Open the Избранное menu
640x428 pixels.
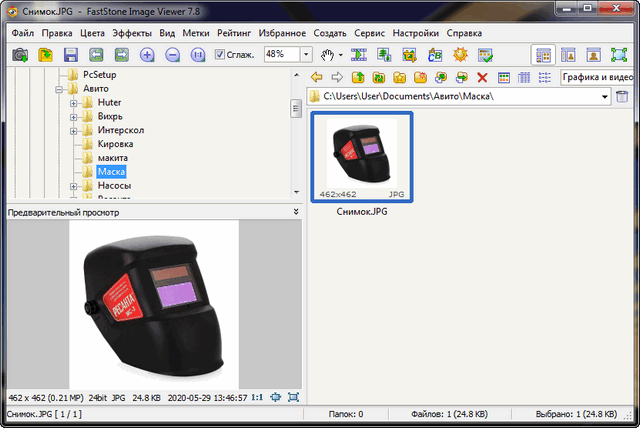point(282,33)
